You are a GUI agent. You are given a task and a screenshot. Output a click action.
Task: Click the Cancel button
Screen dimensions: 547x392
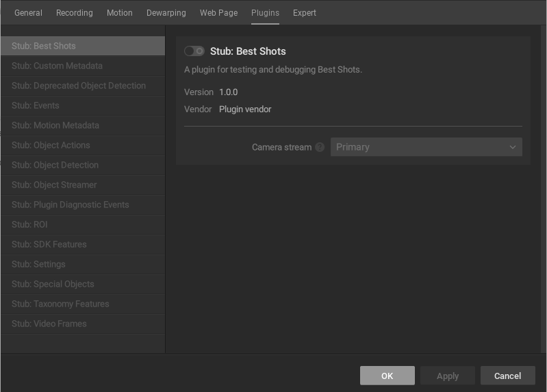pos(507,376)
